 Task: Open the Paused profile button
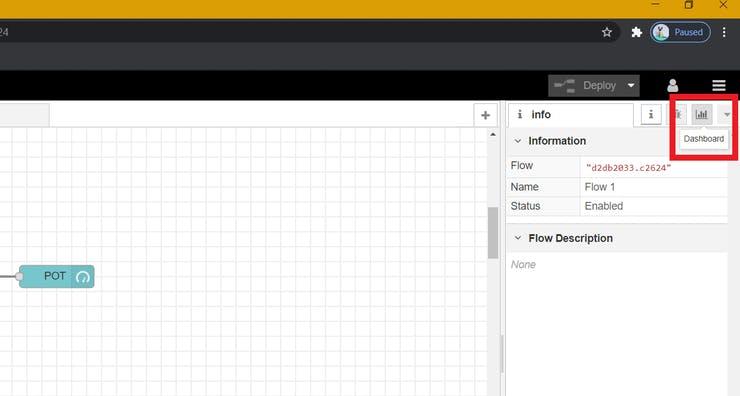[x=680, y=32]
